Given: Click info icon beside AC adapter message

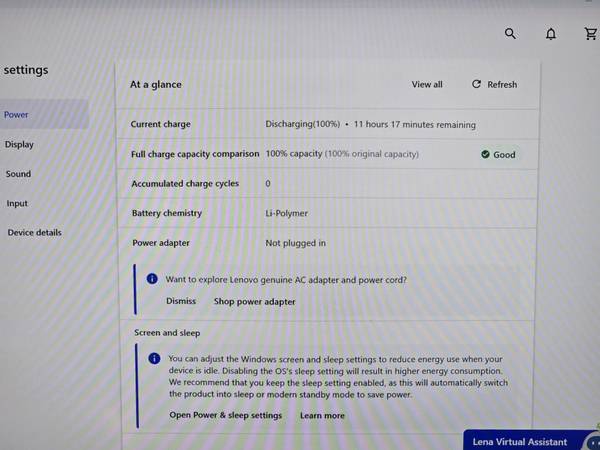Looking at the screenshot, I should [x=152, y=279].
